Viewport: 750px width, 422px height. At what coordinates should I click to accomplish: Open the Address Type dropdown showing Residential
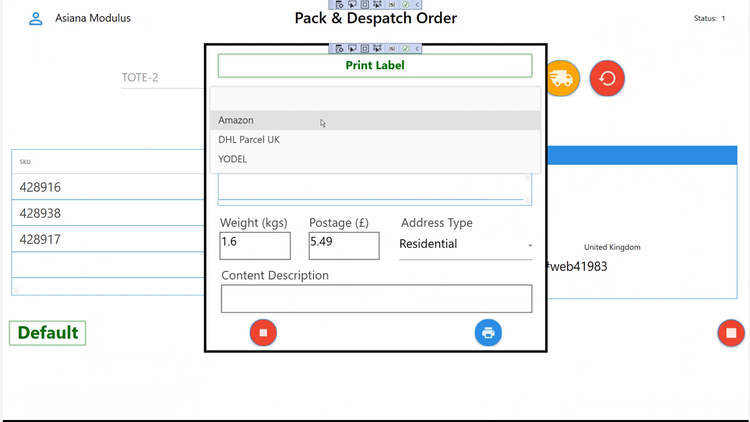[x=465, y=245]
